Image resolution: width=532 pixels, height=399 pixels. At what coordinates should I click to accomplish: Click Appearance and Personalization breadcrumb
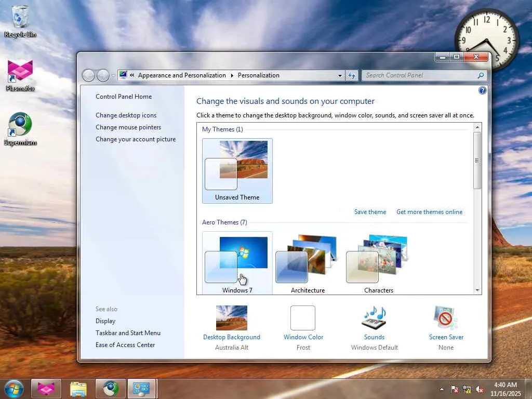tap(182, 75)
